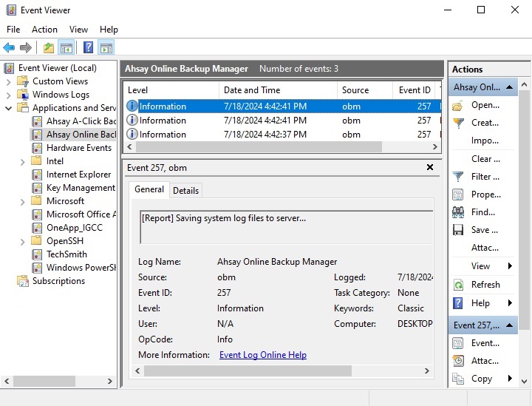Viewport: 532px width, 406px height.
Task: Click the event description text box
Action: [287, 227]
